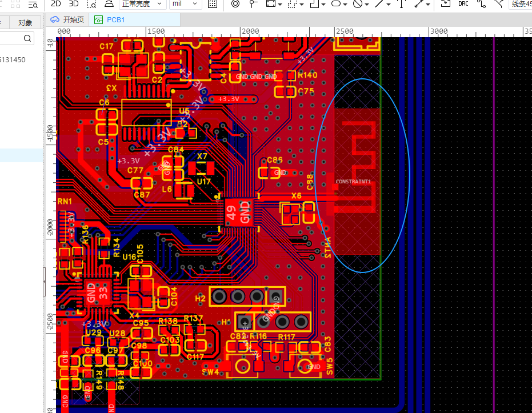This screenshot has width=532, height=413.
Task: Open the 正常亮度 brightness dropdown
Action: [x=142, y=4]
